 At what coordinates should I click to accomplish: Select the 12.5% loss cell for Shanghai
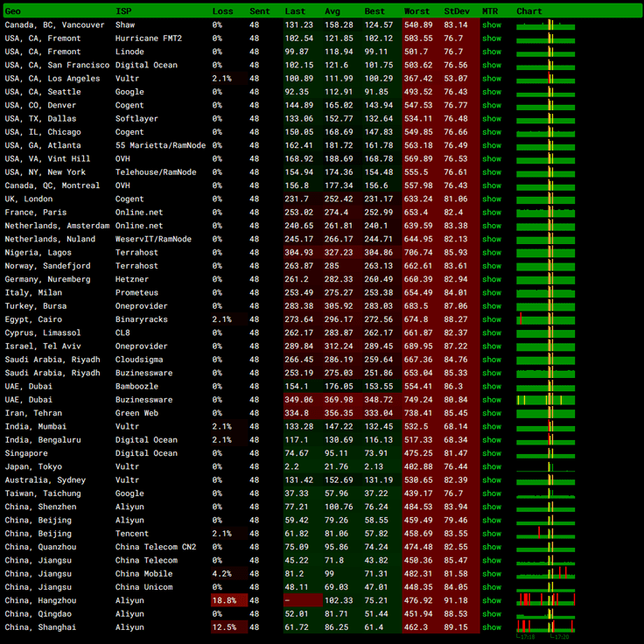point(229,627)
